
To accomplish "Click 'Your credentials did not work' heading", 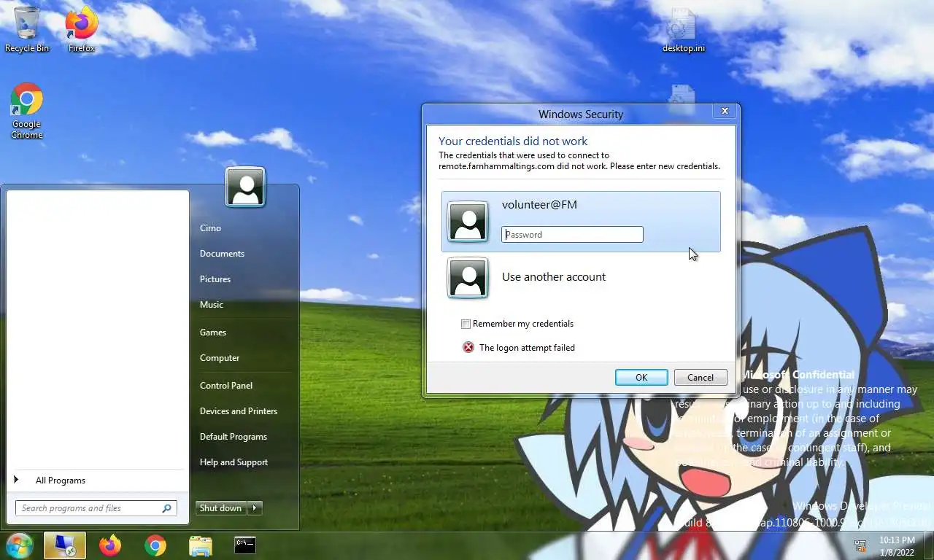I will (x=512, y=141).
